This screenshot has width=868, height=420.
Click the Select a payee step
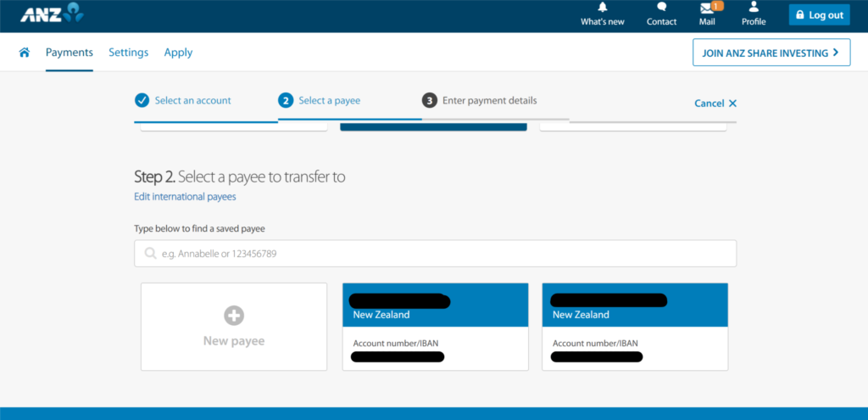pos(329,100)
